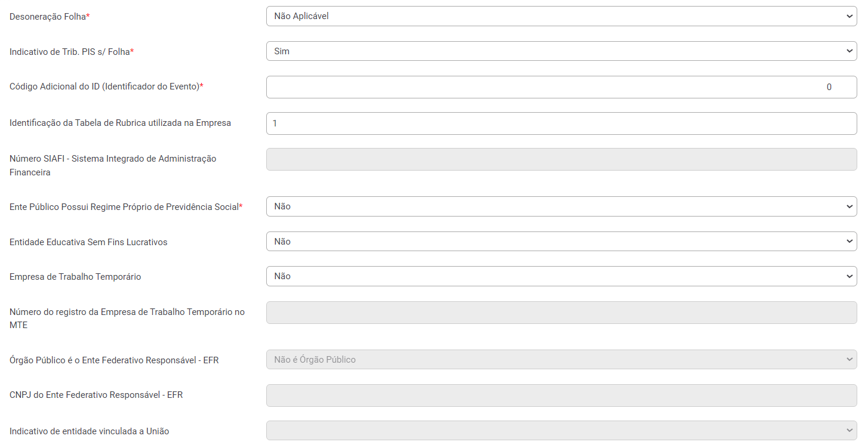868x448 pixels.
Task: Open Indicativo de entidade vinculada a União dropdown
Action: coord(561,431)
